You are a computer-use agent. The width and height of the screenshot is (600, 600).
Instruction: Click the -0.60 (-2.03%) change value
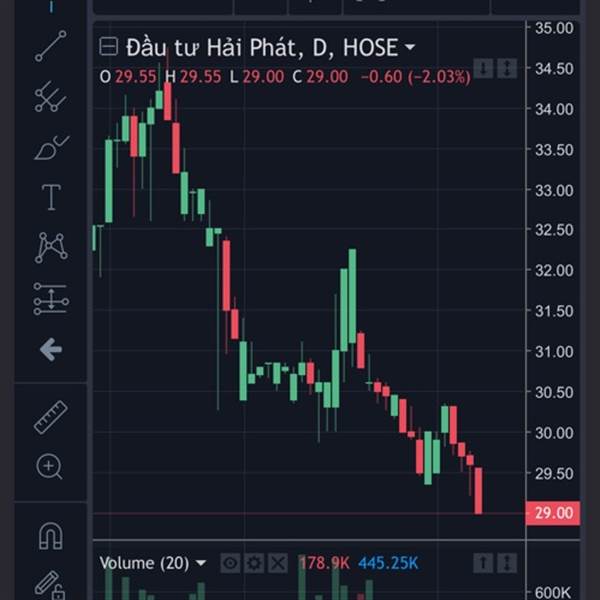(416, 77)
